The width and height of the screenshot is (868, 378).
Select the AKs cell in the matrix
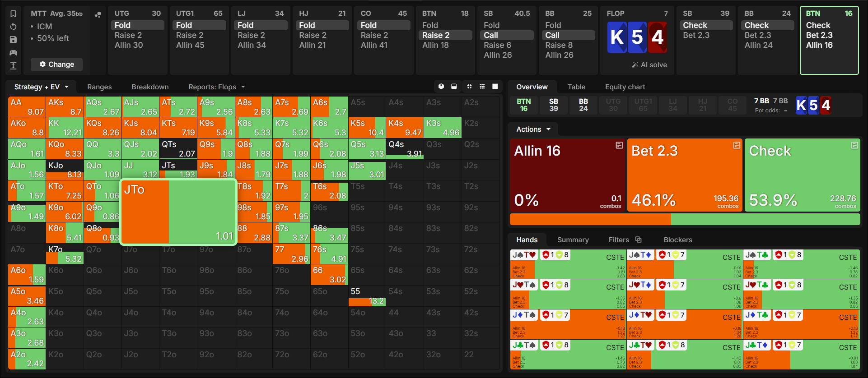(x=65, y=107)
